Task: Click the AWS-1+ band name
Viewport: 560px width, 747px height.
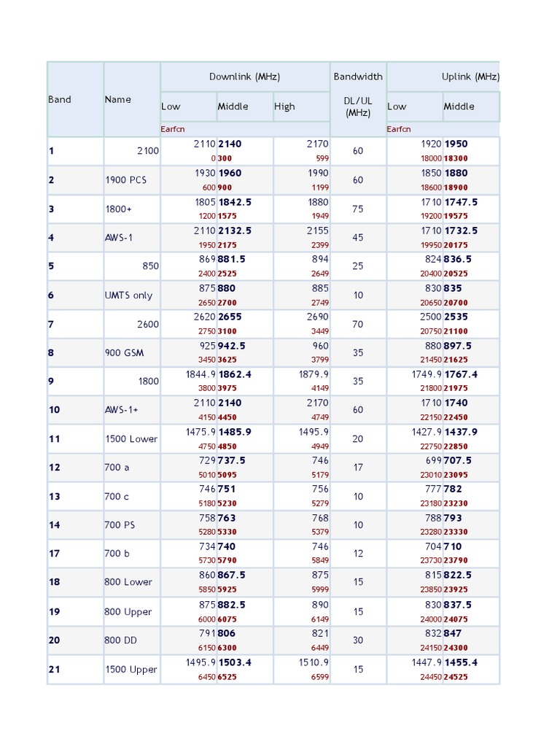Action: 121,410
